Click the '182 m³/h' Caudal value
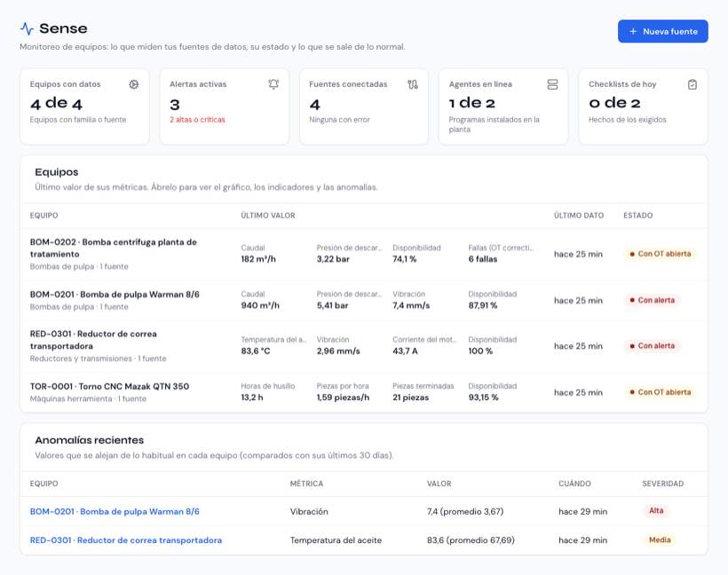The height and width of the screenshot is (575, 728). (258, 259)
